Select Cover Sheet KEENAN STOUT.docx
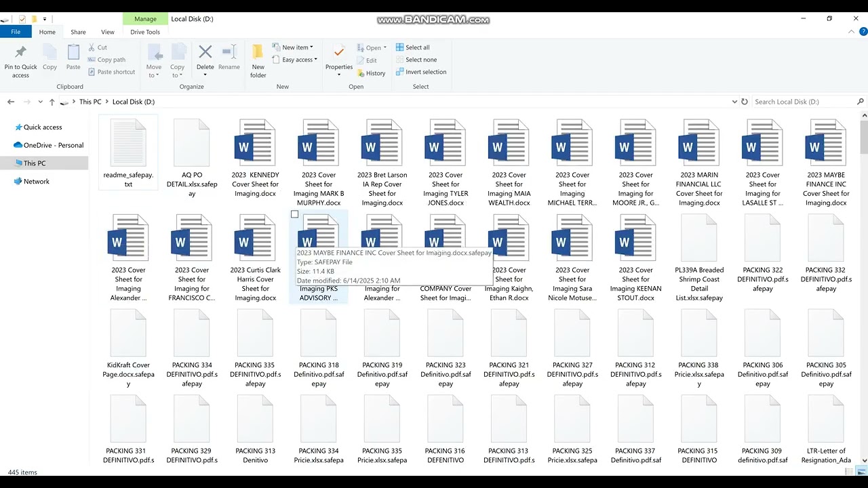 pyautogui.click(x=635, y=258)
